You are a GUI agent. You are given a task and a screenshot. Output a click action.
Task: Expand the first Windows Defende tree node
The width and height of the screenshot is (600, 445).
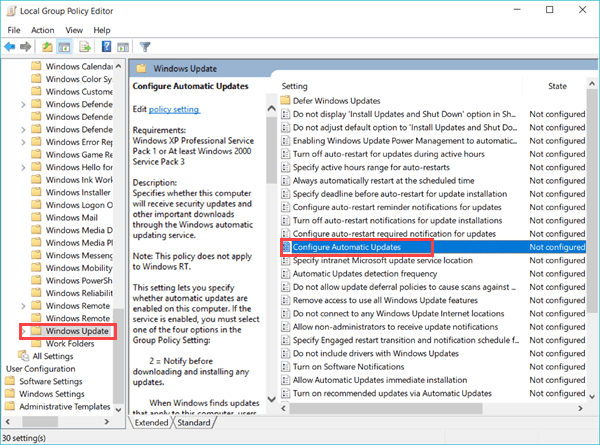pyautogui.click(x=23, y=104)
